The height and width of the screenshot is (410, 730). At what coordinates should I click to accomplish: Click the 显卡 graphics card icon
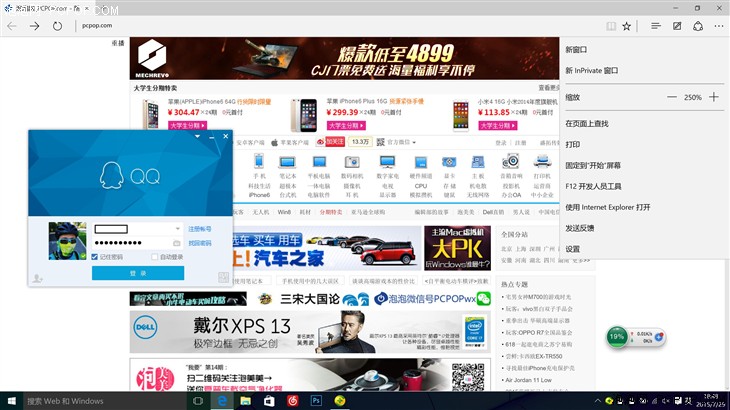[449, 162]
